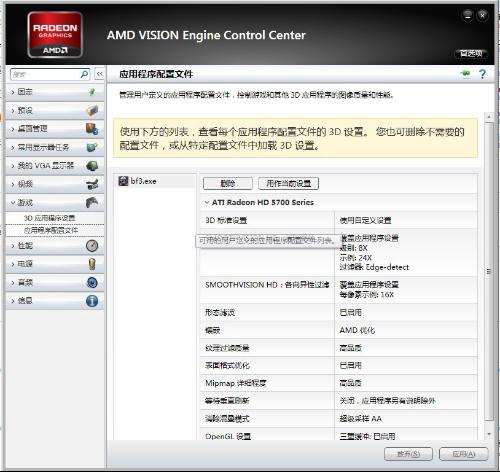The height and width of the screenshot is (472, 500).
Task: Expand the 信息 section chevron
Action: coord(13,301)
